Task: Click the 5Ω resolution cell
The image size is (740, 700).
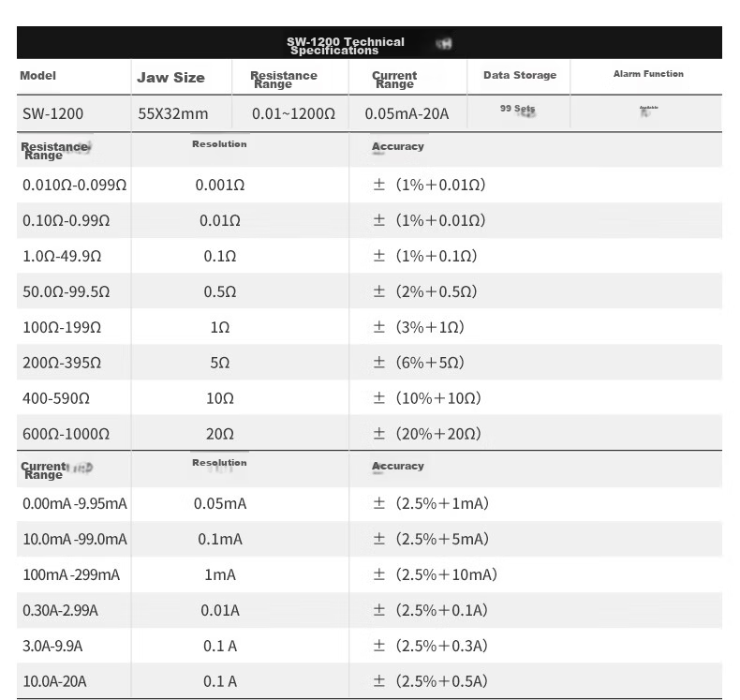Action: [x=220, y=363]
